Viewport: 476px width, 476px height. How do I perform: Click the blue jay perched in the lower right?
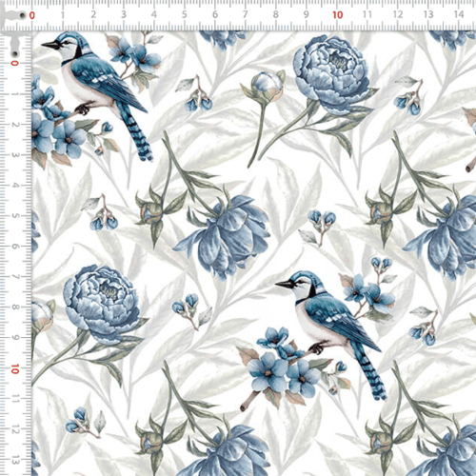point(331,335)
